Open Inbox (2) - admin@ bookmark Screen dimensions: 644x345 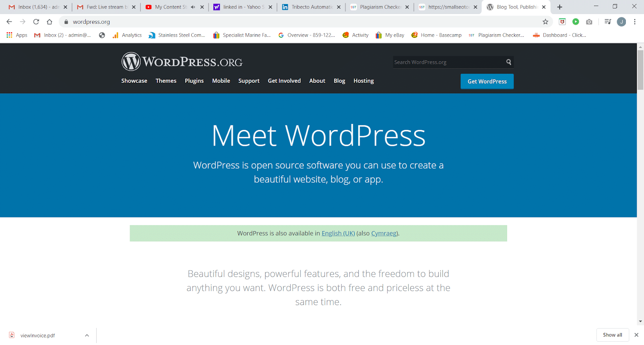[x=62, y=35]
